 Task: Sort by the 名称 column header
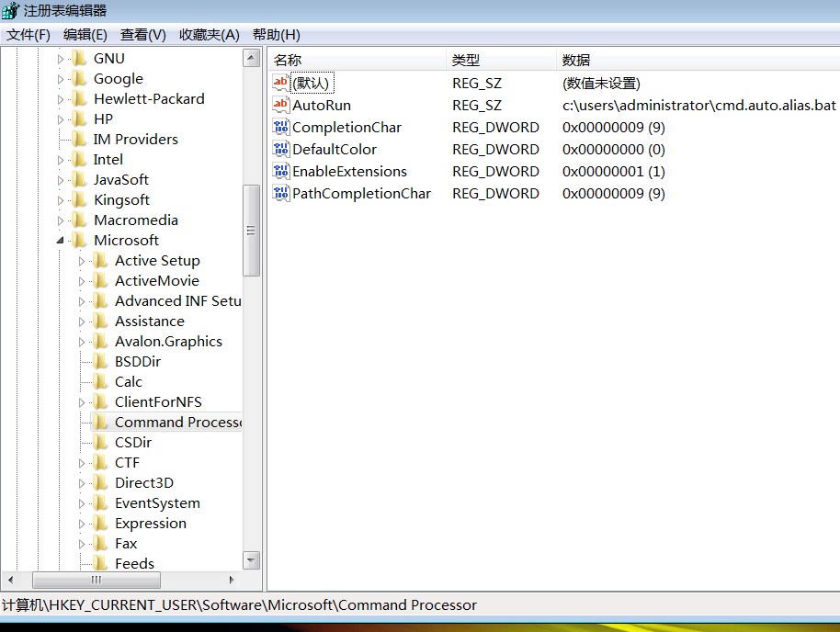click(357, 60)
